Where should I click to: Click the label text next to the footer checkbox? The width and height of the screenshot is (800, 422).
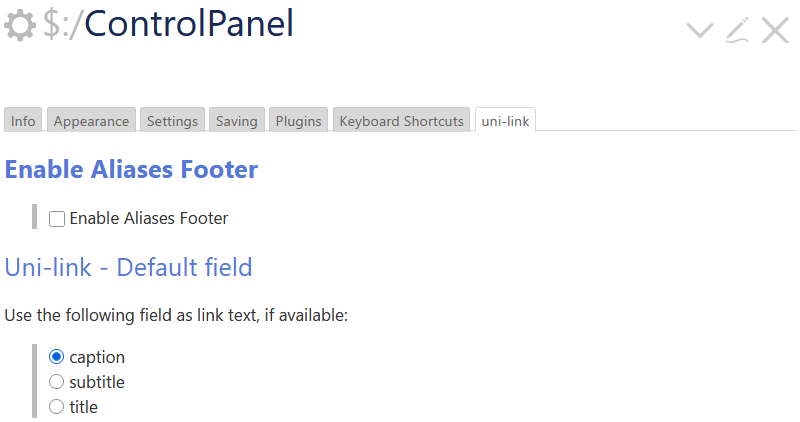[x=149, y=218]
